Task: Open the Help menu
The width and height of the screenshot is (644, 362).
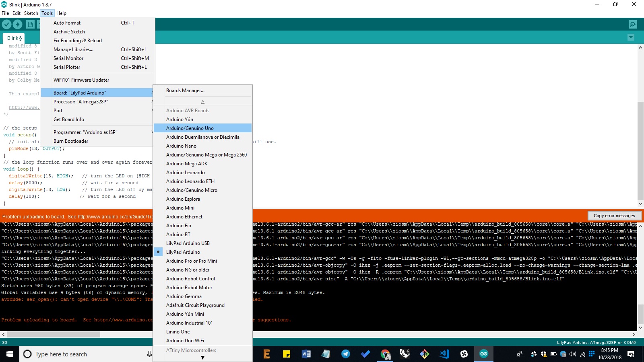Action: [x=61, y=13]
